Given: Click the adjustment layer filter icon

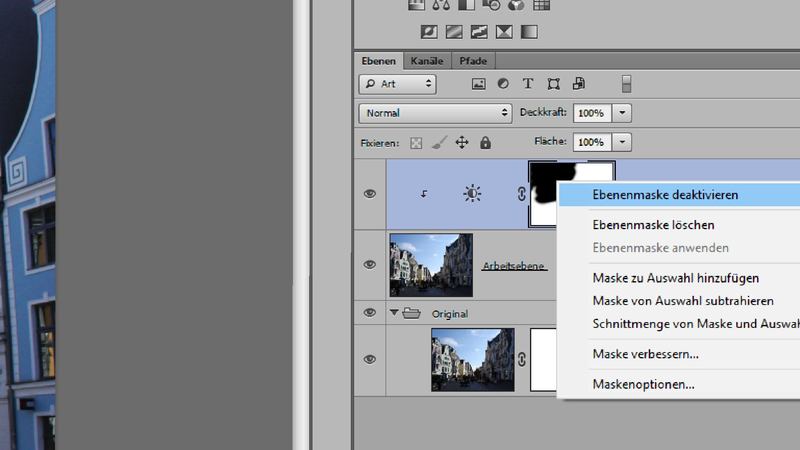Looking at the screenshot, I should [503, 84].
